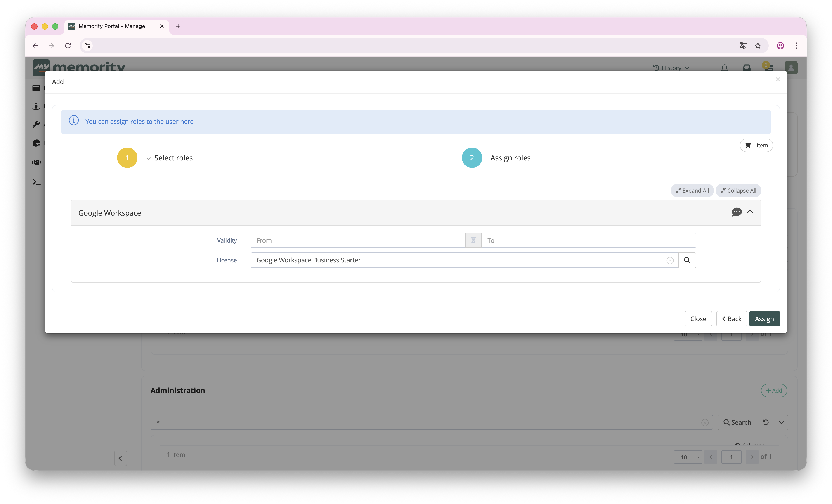Screen dimensions: 832x504
Task: Click the Validity To date field
Action: click(x=589, y=240)
